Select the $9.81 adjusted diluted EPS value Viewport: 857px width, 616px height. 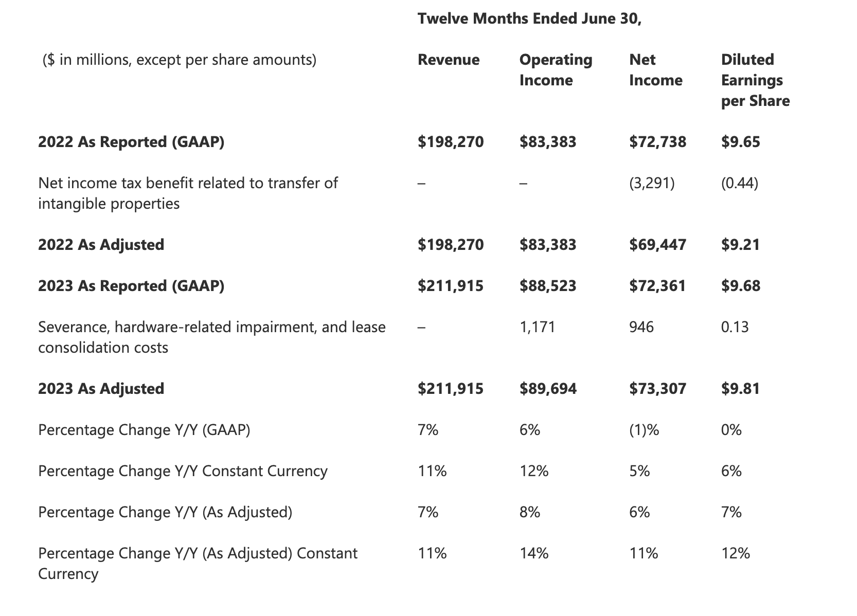point(740,389)
